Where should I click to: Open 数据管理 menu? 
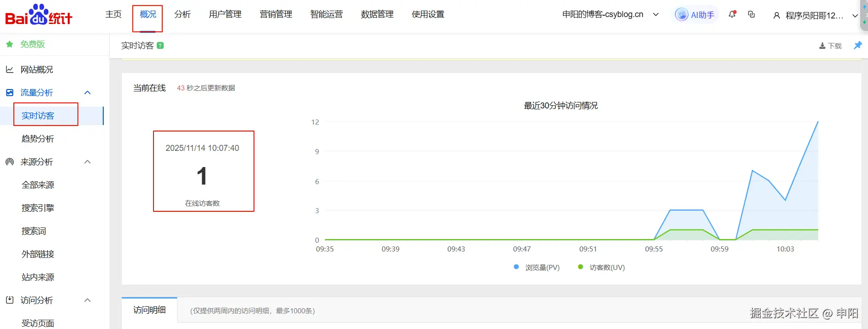pyautogui.click(x=377, y=14)
